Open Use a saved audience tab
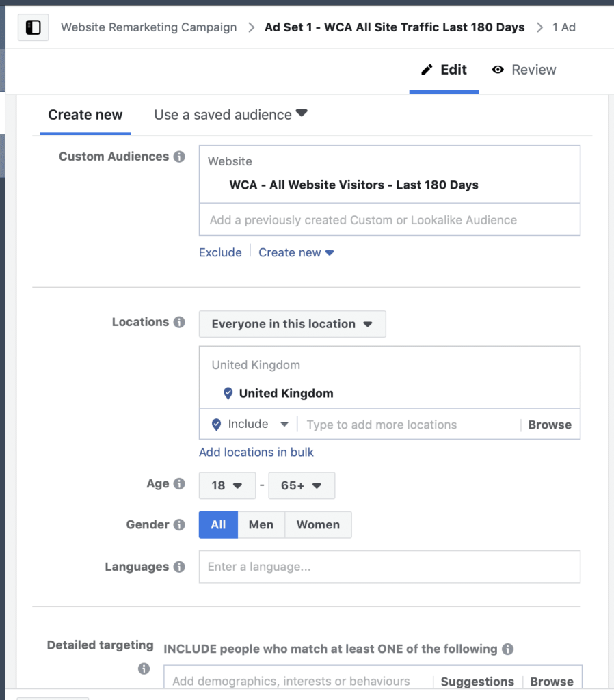Image resolution: width=614 pixels, height=700 pixels. [x=230, y=115]
